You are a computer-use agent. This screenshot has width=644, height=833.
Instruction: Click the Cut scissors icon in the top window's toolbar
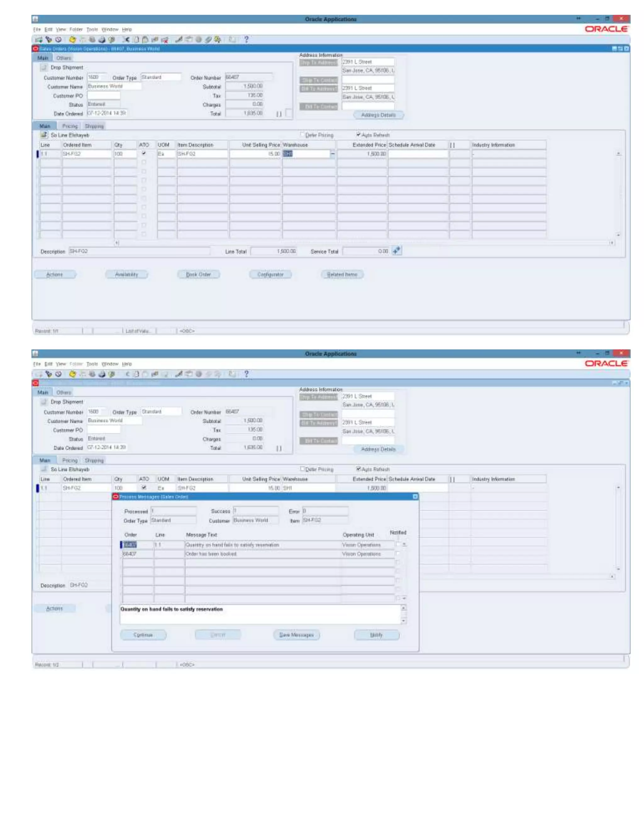coord(127,39)
